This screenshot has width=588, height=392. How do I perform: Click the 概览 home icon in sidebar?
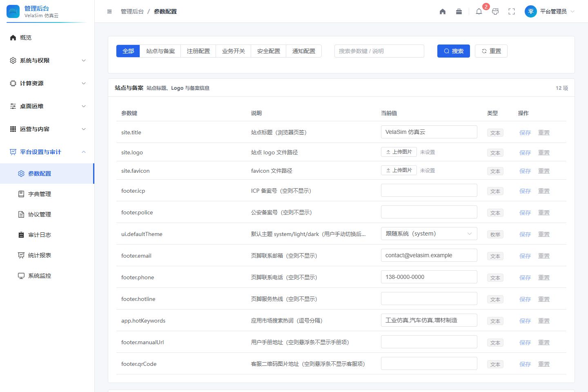tap(13, 38)
